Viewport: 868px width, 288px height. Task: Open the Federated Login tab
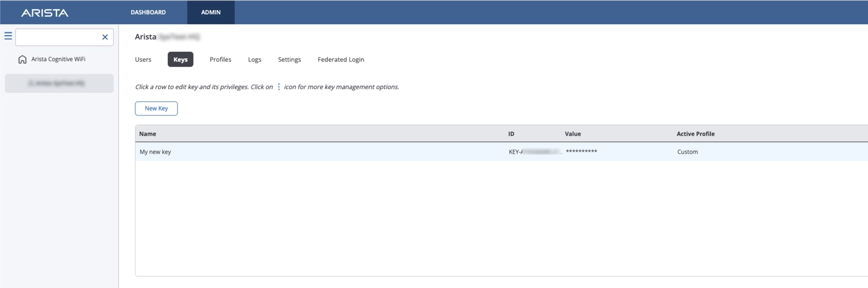pyautogui.click(x=341, y=59)
